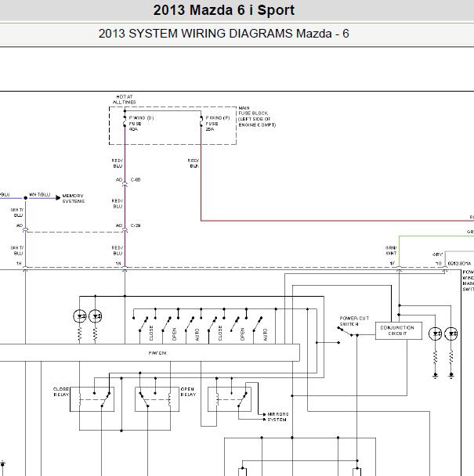
Task: Click the Power-Cut Switch symbol
Action: tap(348, 331)
